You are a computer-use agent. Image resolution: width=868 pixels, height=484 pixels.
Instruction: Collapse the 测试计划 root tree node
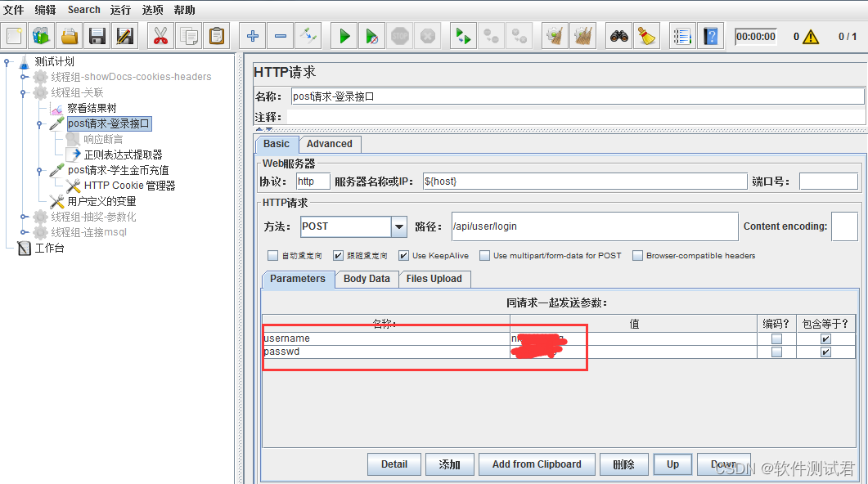pyautogui.click(x=7, y=61)
